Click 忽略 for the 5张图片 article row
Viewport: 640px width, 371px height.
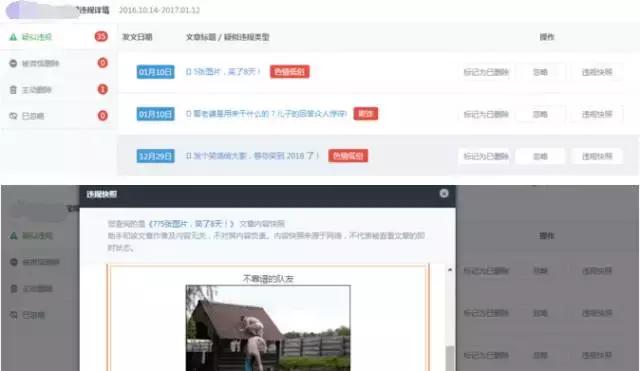pos(540,72)
